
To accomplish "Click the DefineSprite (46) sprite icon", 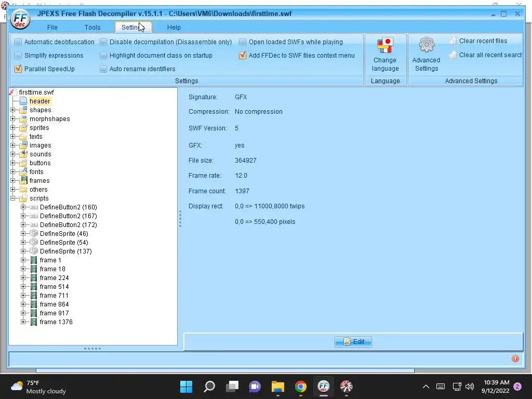I will pyautogui.click(x=34, y=233).
